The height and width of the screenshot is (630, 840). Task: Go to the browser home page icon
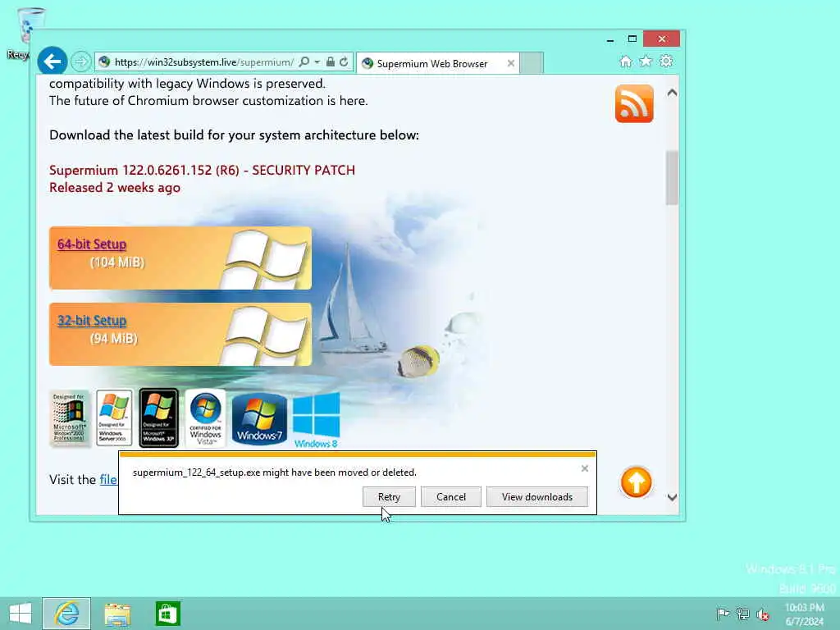click(625, 61)
